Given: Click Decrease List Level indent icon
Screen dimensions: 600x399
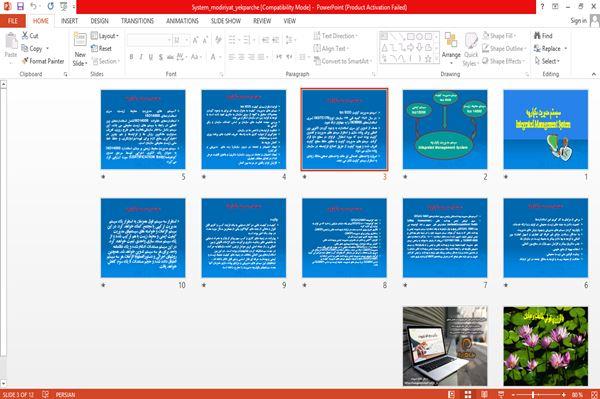Looking at the screenshot, I should coord(265,40).
